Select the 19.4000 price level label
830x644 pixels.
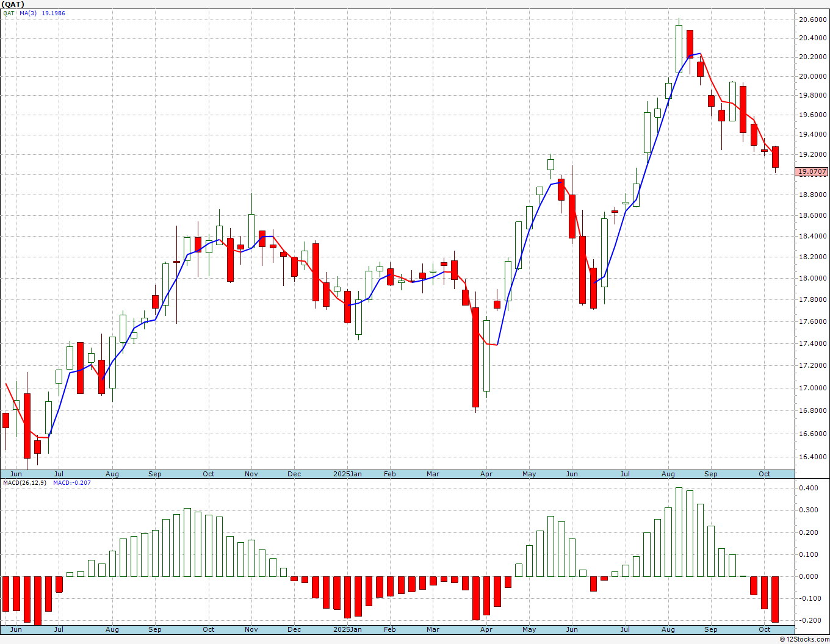(x=813, y=135)
